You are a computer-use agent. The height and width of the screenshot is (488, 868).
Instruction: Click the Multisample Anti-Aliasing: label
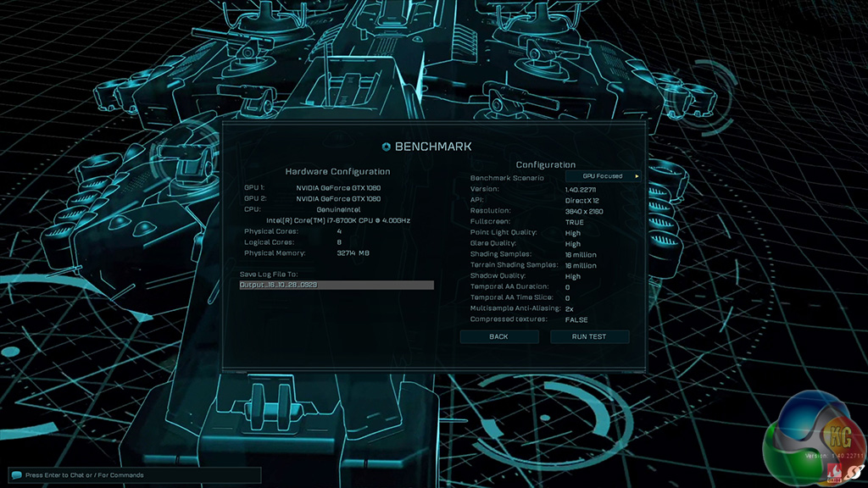(515, 308)
